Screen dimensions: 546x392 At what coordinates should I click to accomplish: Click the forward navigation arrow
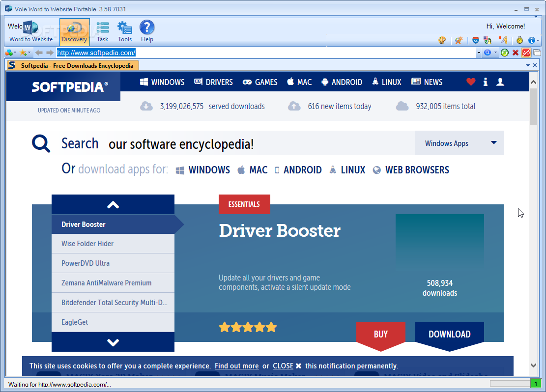(x=50, y=53)
